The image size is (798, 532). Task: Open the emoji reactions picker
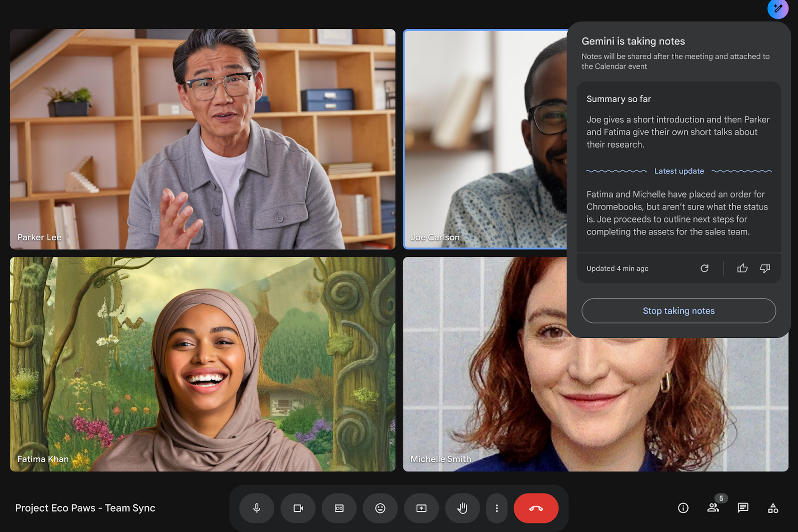tap(380, 508)
